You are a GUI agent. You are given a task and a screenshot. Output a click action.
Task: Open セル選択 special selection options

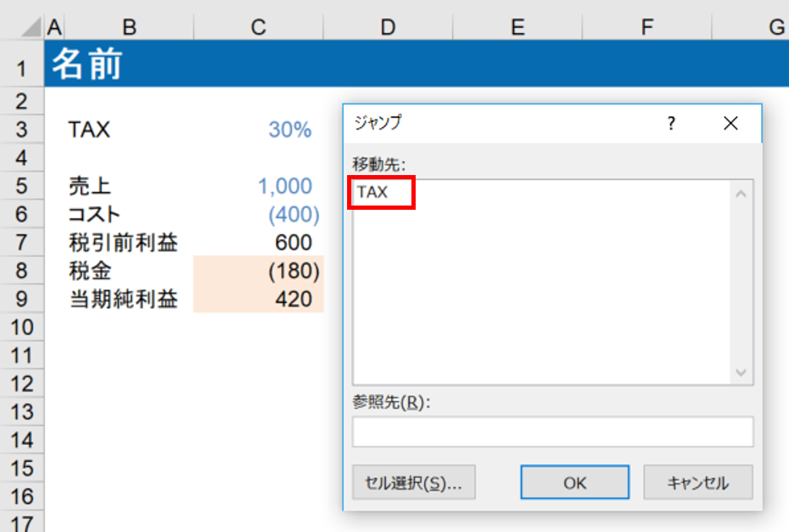[413, 483]
